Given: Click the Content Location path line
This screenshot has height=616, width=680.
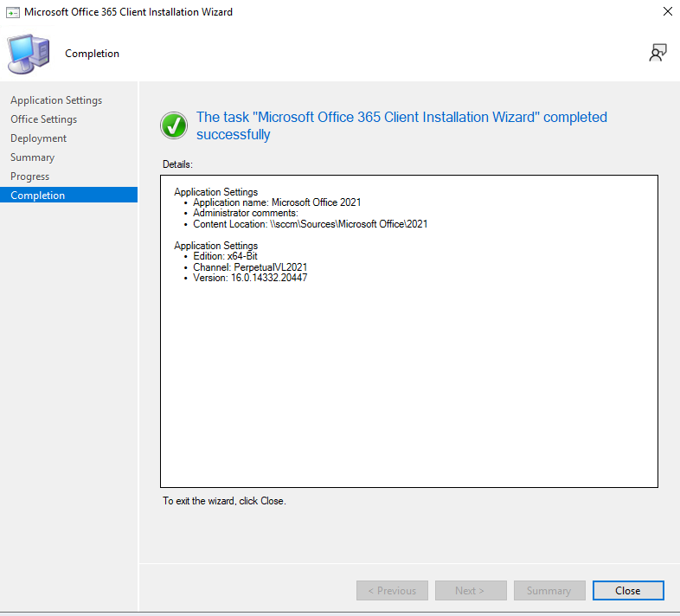Looking at the screenshot, I should pyautogui.click(x=310, y=224).
